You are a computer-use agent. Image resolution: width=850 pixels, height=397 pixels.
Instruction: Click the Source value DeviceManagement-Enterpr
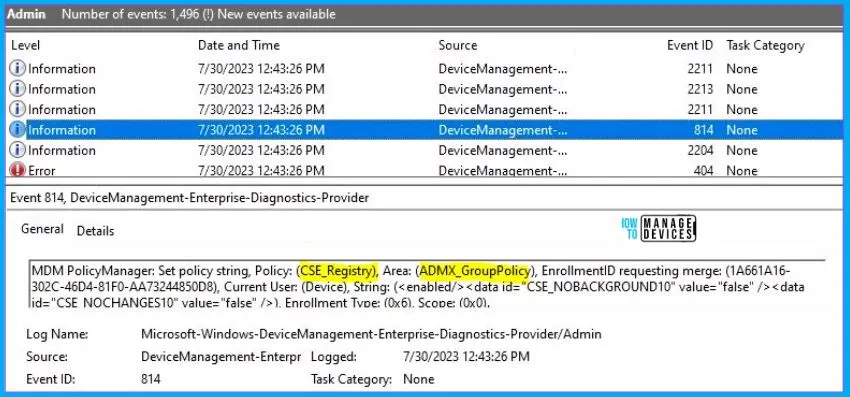pos(221,356)
